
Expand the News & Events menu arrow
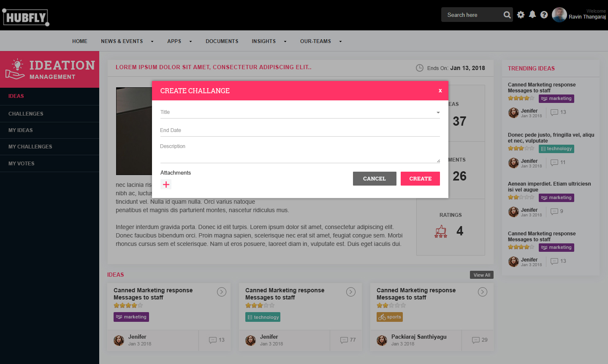tap(152, 41)
